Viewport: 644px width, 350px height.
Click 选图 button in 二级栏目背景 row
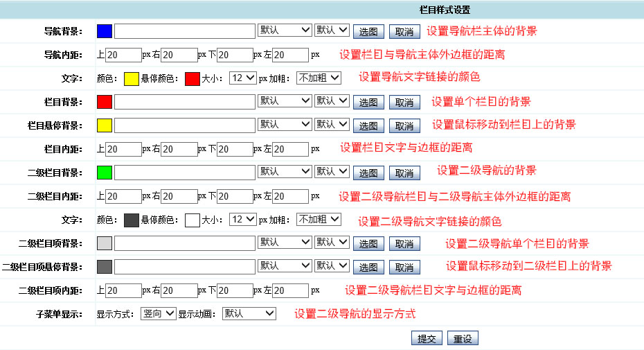(x=368, y=173)
